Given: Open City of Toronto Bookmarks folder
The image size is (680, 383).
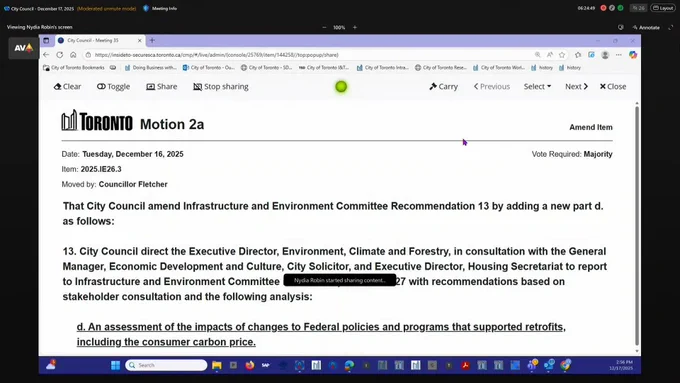Looking at the screenshot, I should click(x=74, y=68).
